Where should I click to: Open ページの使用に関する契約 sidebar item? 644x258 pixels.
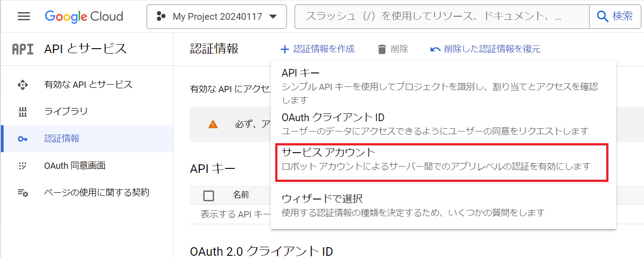87,192
